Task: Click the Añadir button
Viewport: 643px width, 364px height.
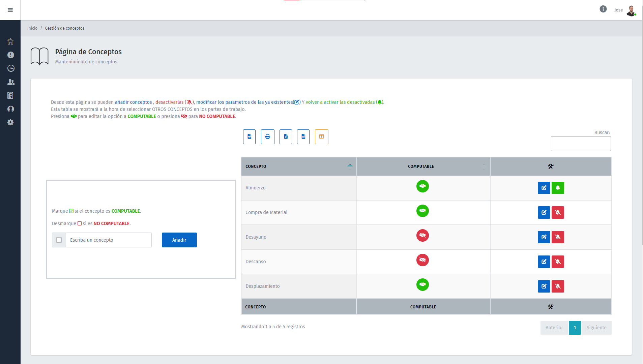Action: point(179,240)
